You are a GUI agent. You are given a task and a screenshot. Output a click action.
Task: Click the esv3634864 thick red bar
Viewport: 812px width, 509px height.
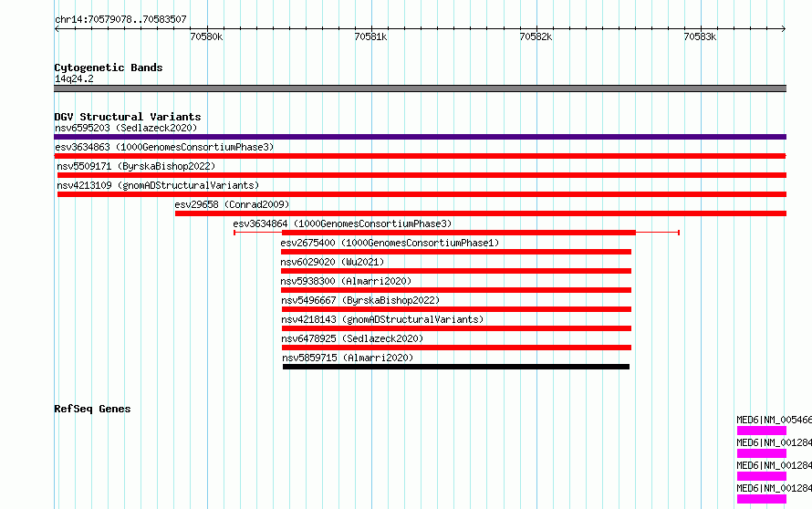(x=459, y=233)
